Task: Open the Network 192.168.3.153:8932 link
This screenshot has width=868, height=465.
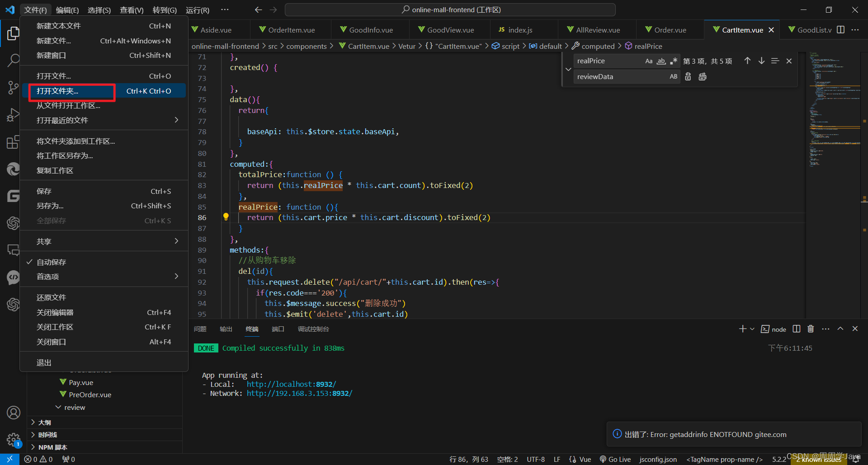Action: (x=299, y=393)
